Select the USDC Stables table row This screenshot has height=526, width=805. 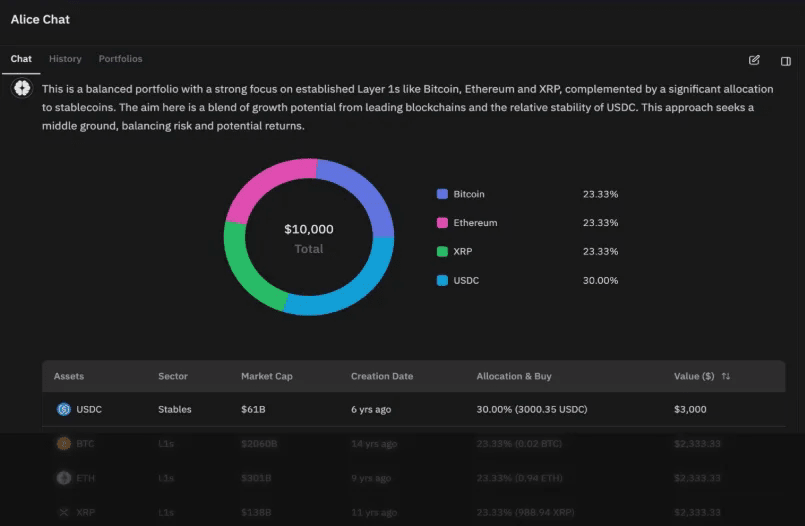pyautogui.click(x=414, y=410)
